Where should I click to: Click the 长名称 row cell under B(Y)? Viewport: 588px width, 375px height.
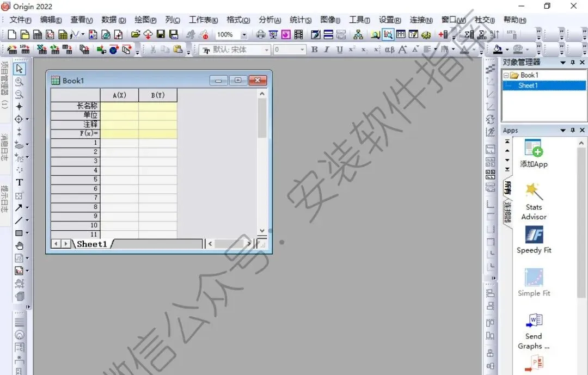coord(158,106)
